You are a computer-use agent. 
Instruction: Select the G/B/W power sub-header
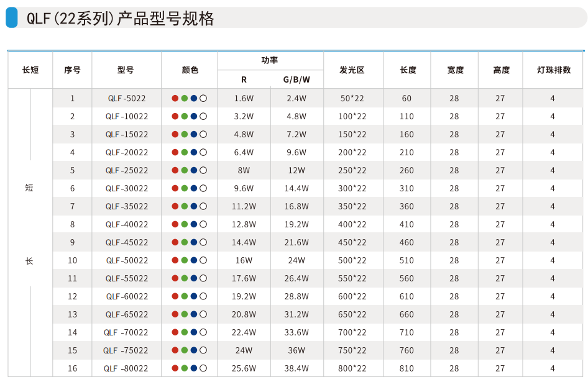point(296,80)
